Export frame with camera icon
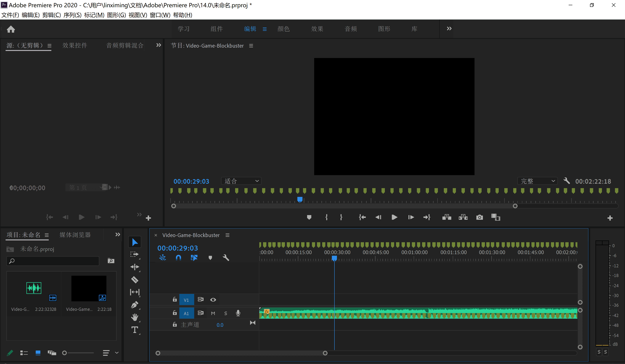The height and width of the screenshot is (364, 625). [x=479, y=217]
